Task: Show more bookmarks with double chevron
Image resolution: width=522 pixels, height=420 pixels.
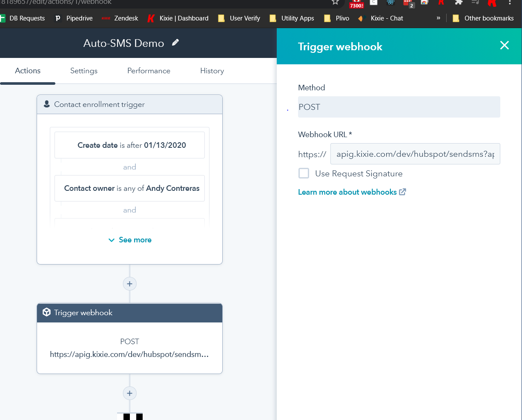Action: click(x=438, y=18)
